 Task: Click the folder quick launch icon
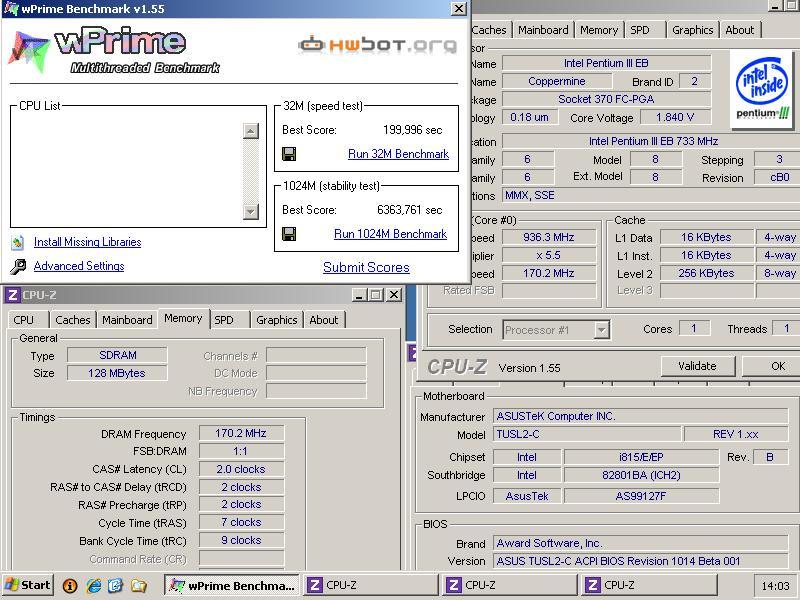(x=139, y=585)
